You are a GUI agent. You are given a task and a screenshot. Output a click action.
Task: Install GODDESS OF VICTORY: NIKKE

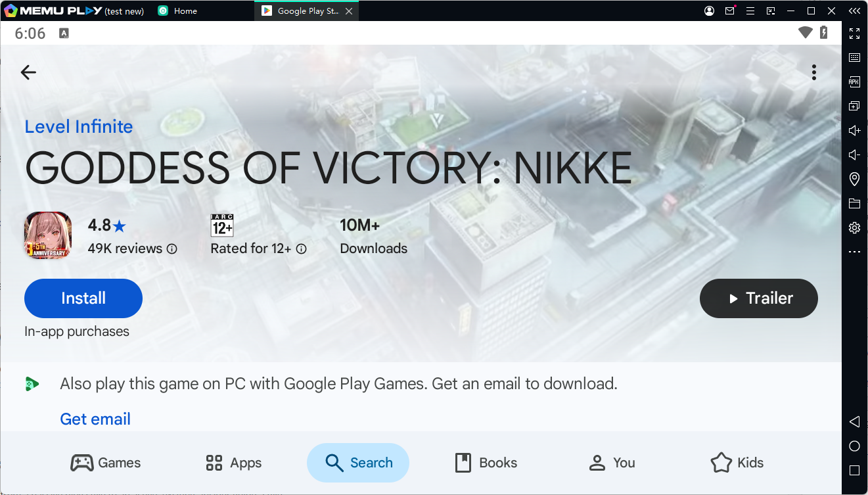pos(83,298)
